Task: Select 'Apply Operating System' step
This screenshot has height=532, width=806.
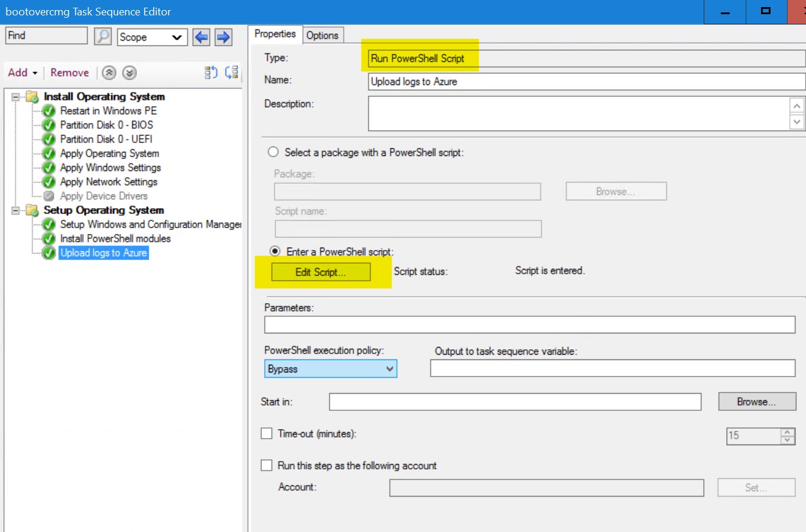Action: pyautogui.click(x=109, y=153)
